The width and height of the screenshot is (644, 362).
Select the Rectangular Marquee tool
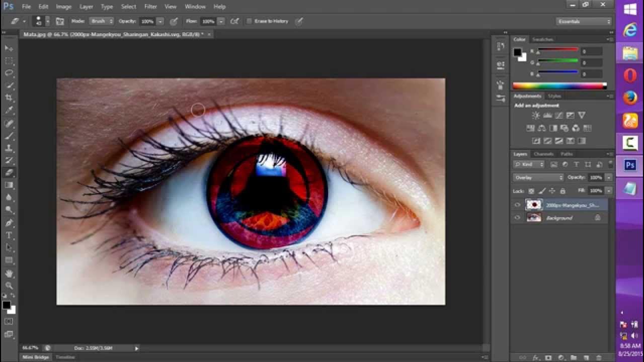pyautogui.click(x=9, y=61)
